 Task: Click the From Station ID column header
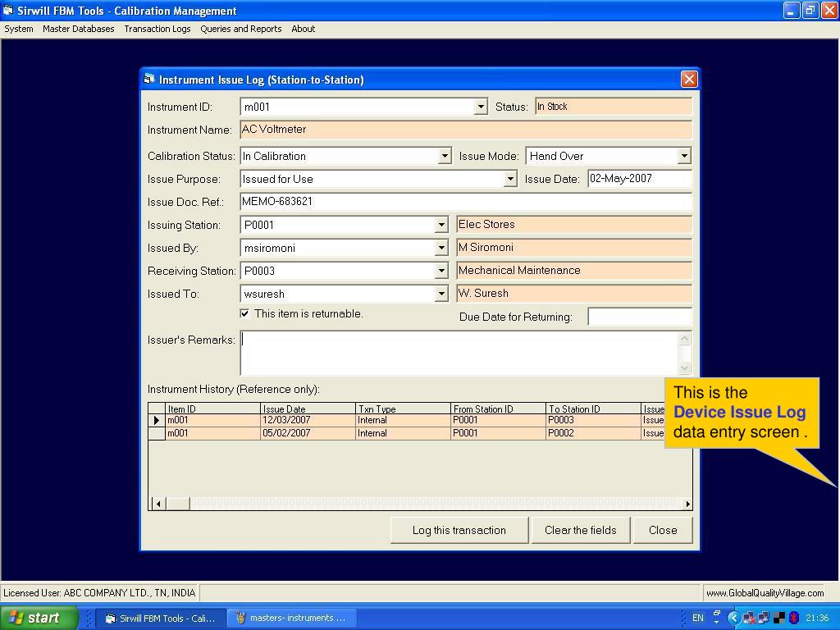[498, 409]
